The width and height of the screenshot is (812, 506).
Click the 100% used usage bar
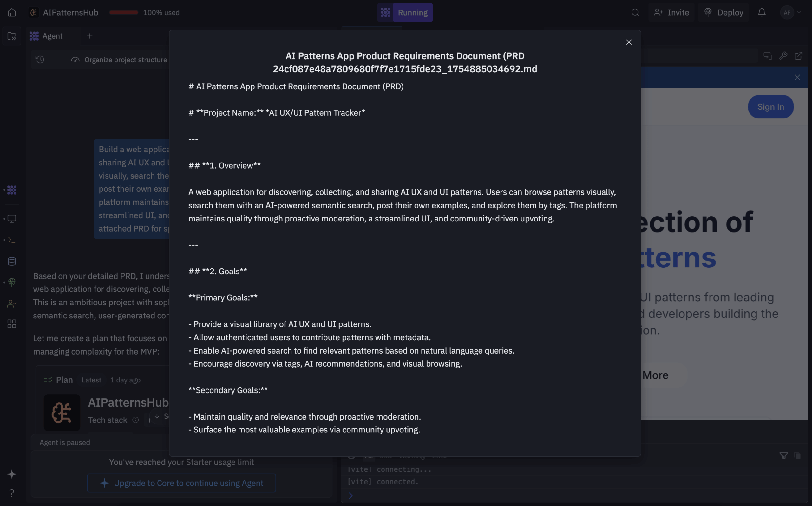124,12
